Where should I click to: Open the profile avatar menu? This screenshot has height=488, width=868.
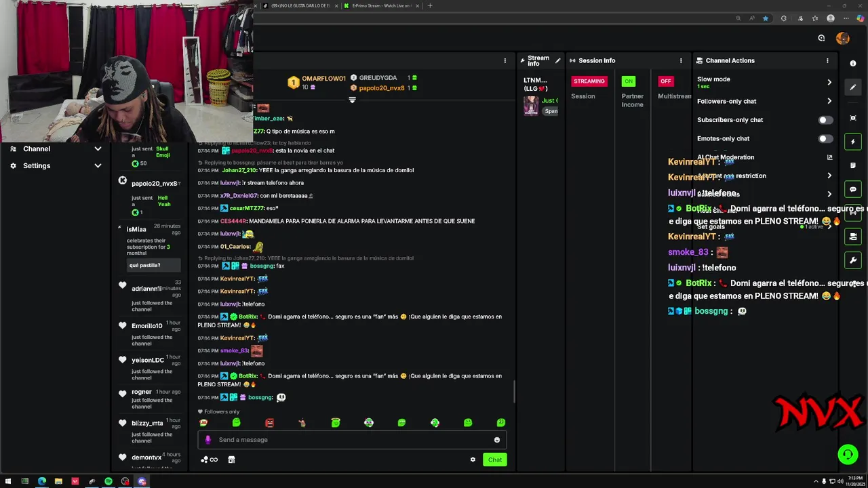tap(843, 38)
